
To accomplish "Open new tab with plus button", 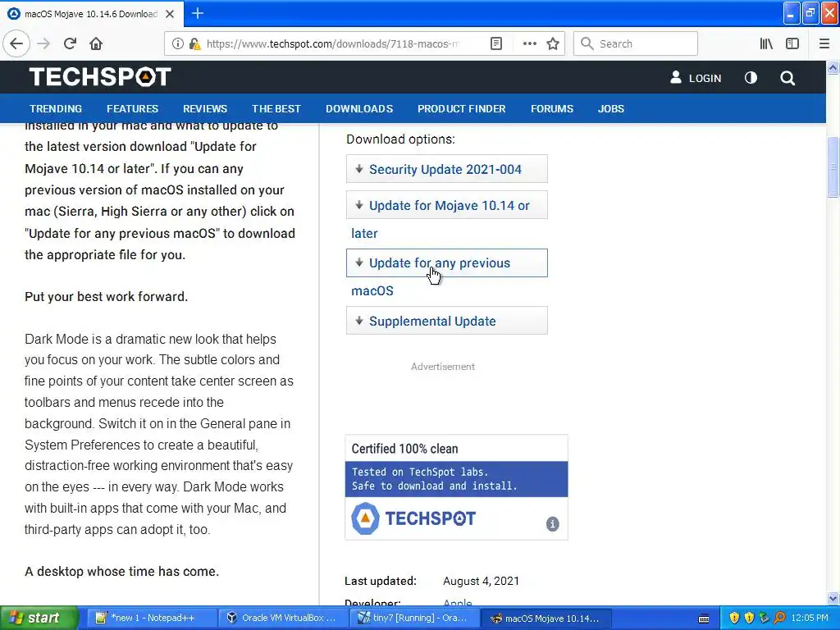I will click(x=197, y=13).
